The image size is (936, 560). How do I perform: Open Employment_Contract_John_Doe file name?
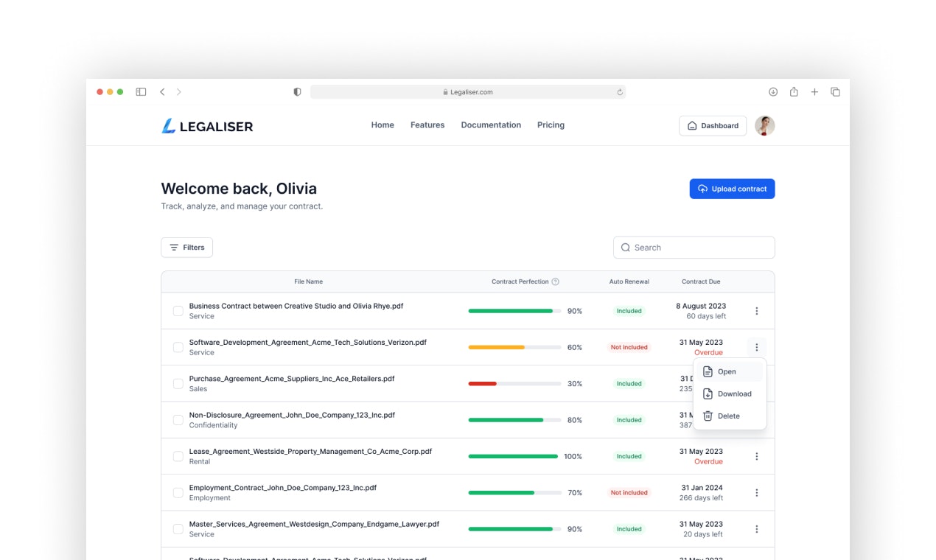click(x=283, y=488)
